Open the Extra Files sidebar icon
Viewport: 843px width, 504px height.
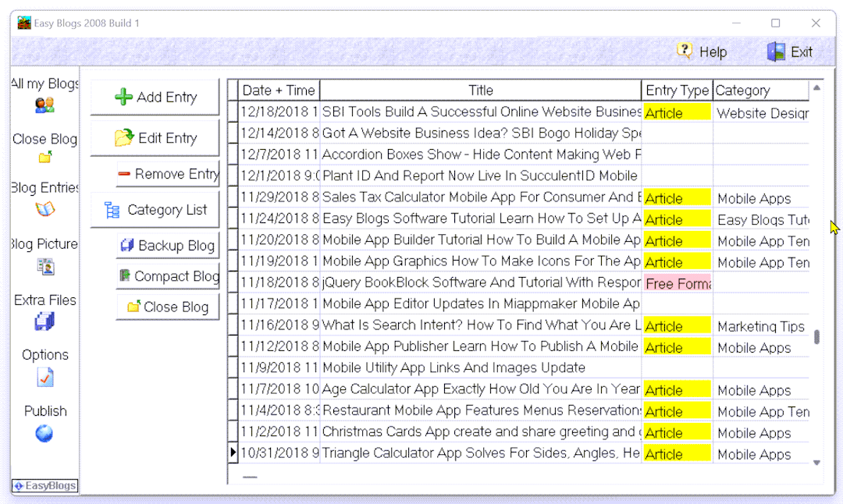(x=44, y=321)
